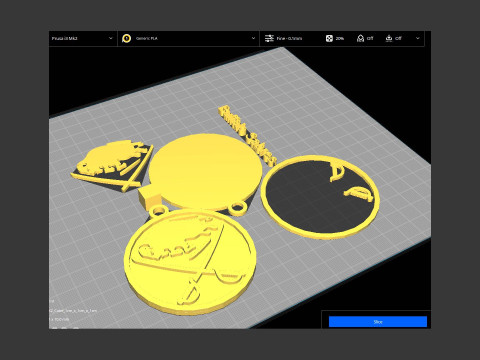Image resolution: width=480 pixels, height=360 pixels.
Task: Click the print settings sliders icon
Action: pyautogui.click(x=269, y=38)
